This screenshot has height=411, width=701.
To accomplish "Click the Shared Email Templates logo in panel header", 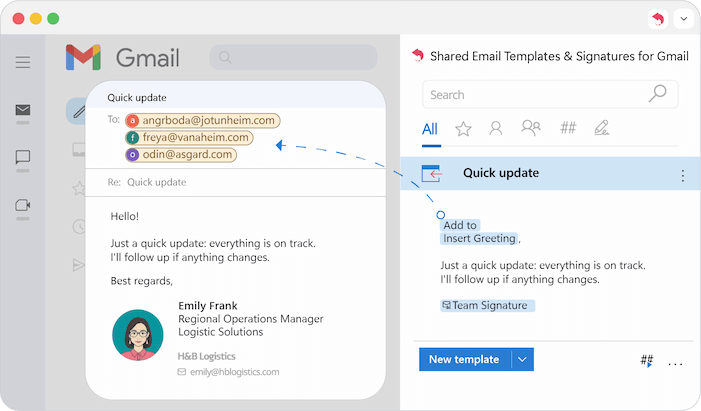I will pos(418,55).
